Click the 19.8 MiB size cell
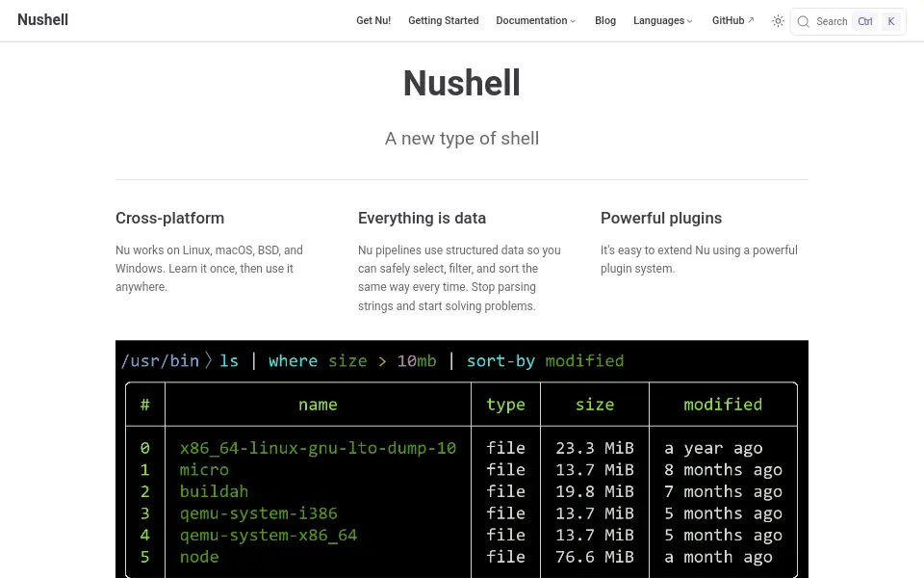Image resolution: width=924 pixels, height=578 pixels. click(x=595, y=492)
